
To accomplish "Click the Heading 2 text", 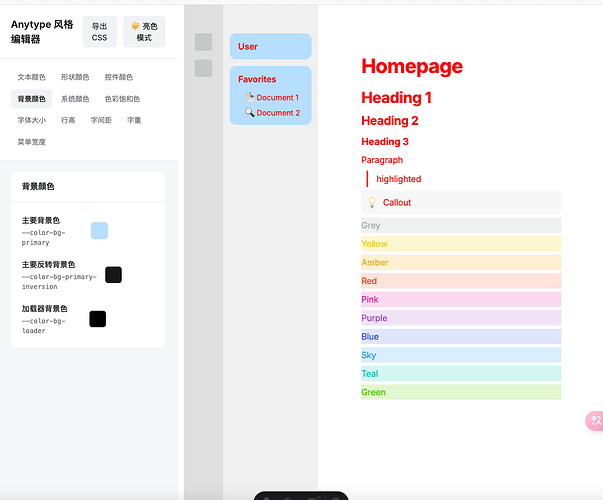I will pyautogui.click(x=390, y=121).
